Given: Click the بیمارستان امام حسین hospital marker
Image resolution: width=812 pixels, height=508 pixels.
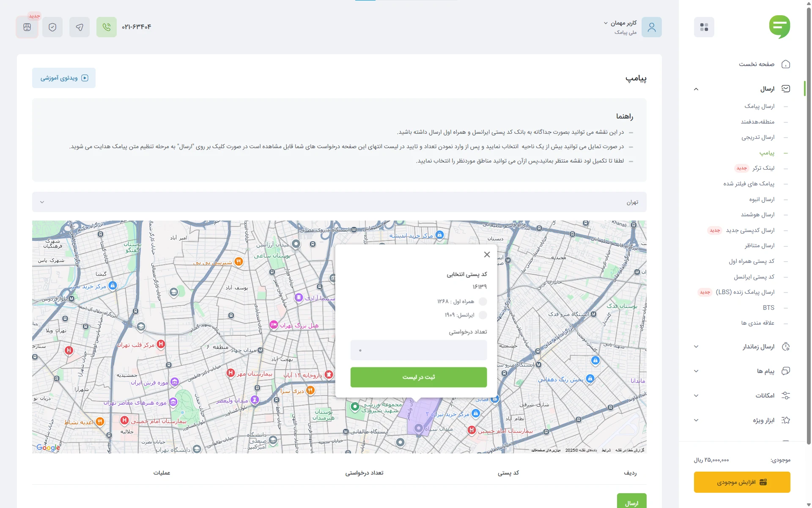Looking at the screenshot, I should [x=472, y=430].
